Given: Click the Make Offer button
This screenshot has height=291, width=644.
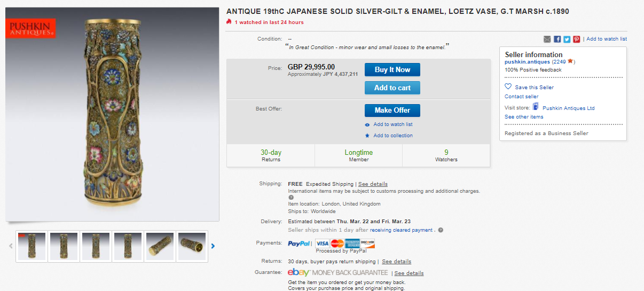Looking at the screenshot, I should pos(392,110).
